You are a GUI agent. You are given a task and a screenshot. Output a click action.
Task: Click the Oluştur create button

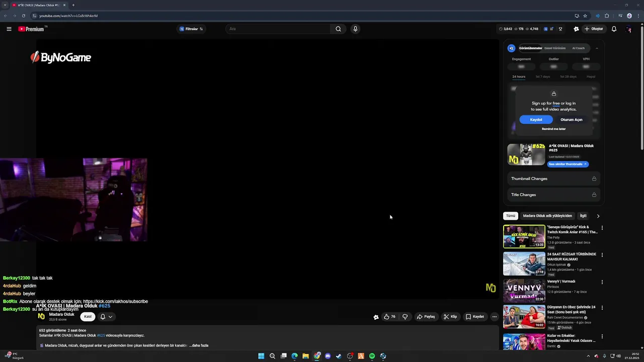pyautogui.click(x=594, y=29)
